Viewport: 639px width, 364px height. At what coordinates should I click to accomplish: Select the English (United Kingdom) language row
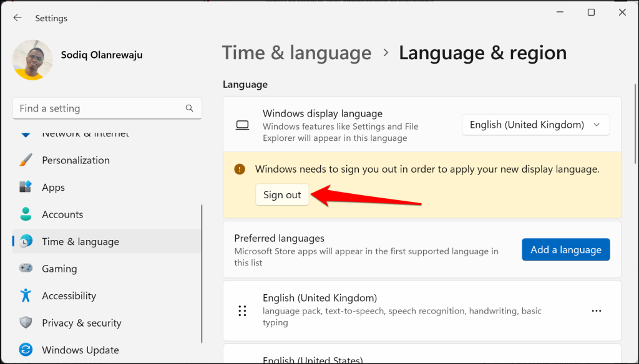(x=422, y=310)
